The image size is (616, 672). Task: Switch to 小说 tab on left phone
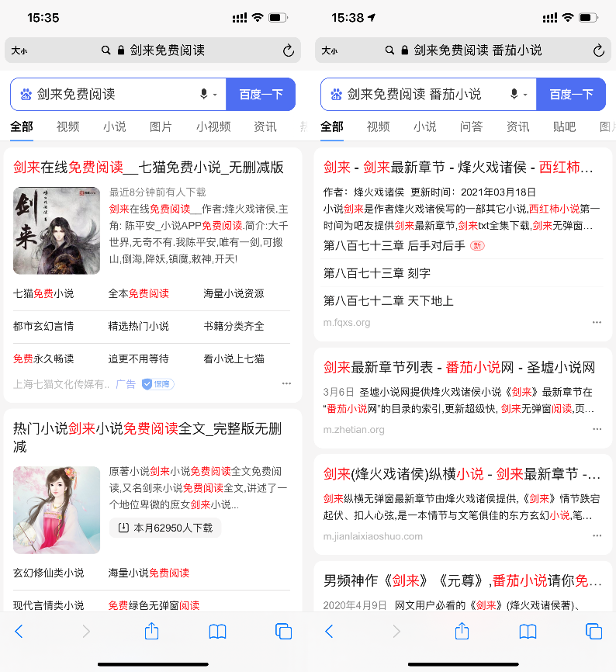pos(114,126)
